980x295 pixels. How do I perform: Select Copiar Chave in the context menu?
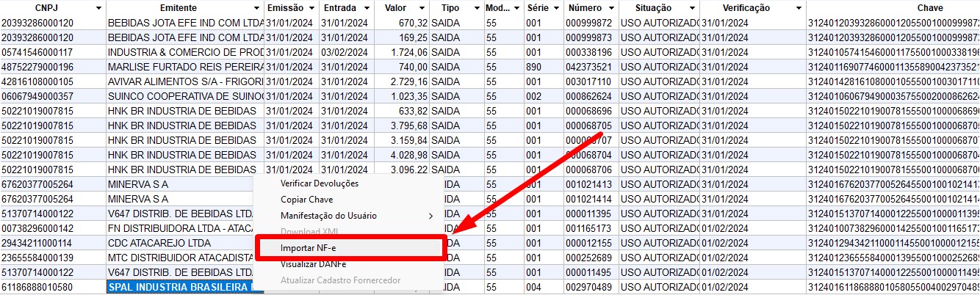(306, 200)
